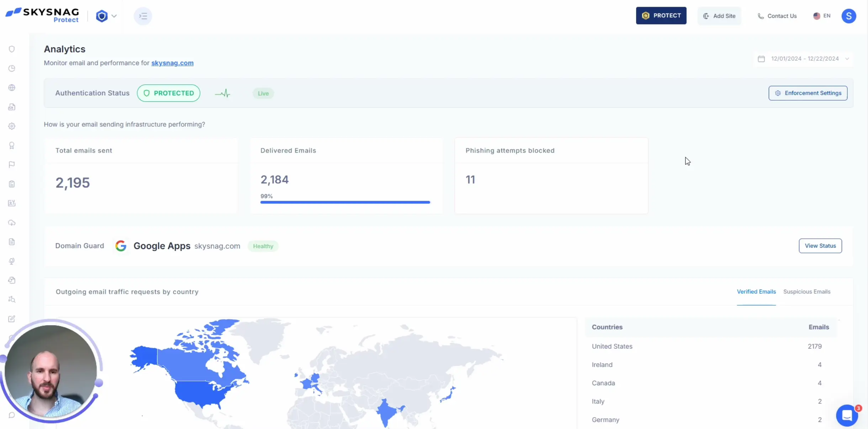Switch to Suspicious Emails tab

pos(807,292)
